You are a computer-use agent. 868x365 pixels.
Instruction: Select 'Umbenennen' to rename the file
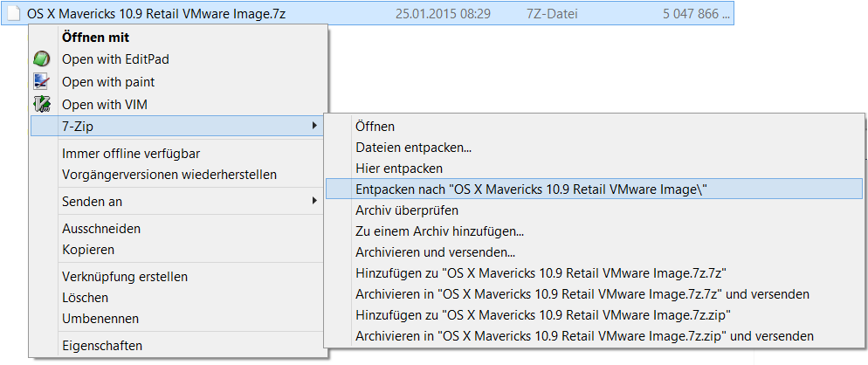[100, 319]
